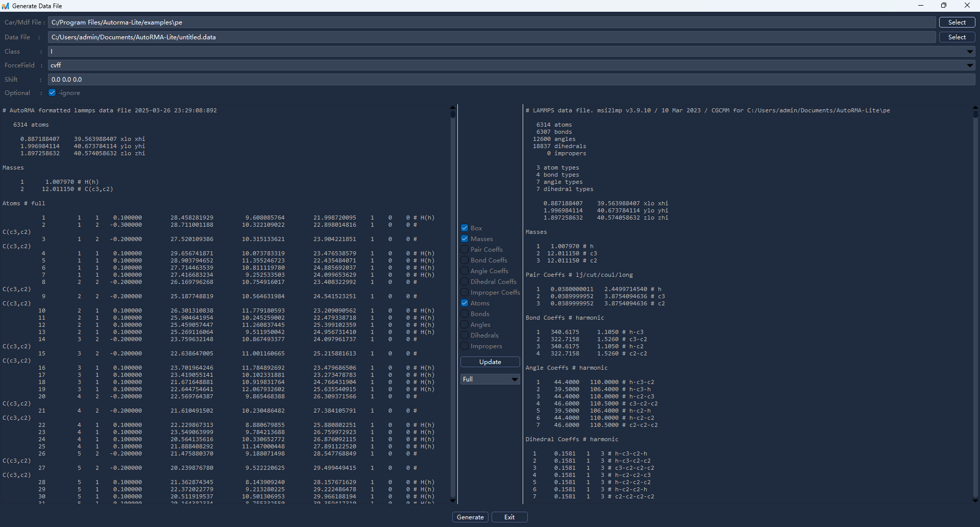Enable the Dihedrals checkbox
This screenshot has height=527, width=980.
(464, 335)
